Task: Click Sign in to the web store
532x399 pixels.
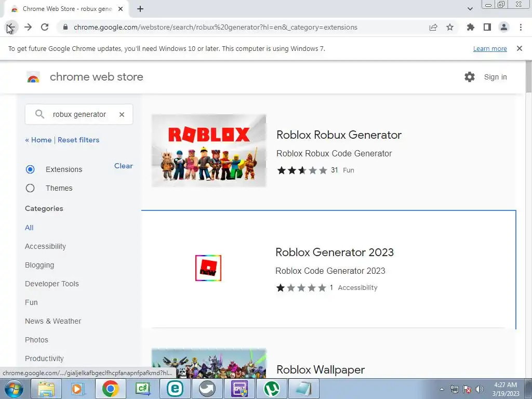Action: tap(495, 77)
